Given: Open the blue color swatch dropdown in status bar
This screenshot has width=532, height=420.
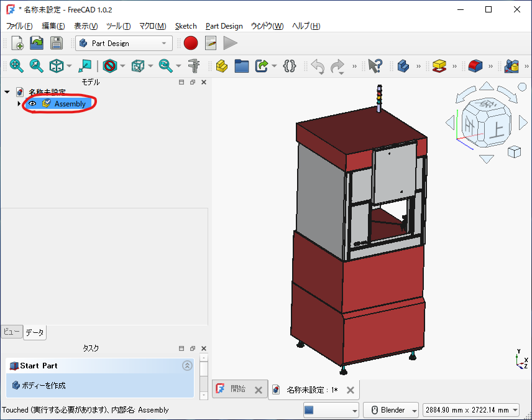Looking at the screenshot, I should click(x=331, y=410).
